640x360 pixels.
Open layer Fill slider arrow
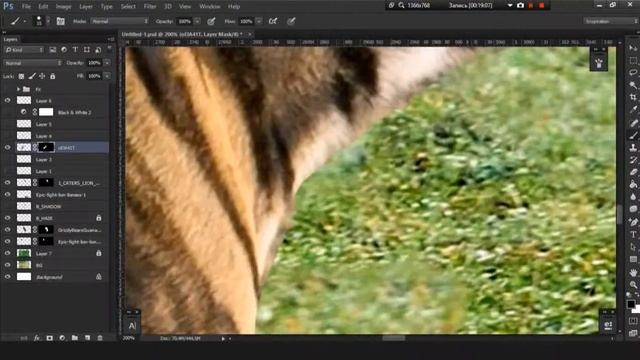(x=107, y=76)
